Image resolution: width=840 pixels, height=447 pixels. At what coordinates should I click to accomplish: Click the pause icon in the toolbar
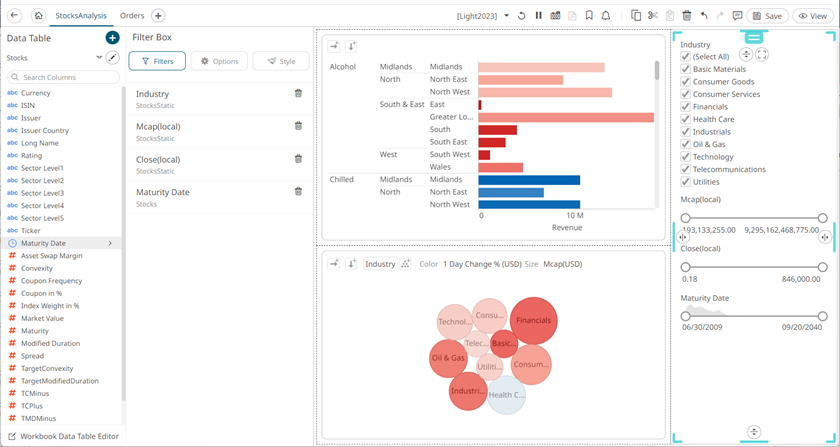(539, 16)
